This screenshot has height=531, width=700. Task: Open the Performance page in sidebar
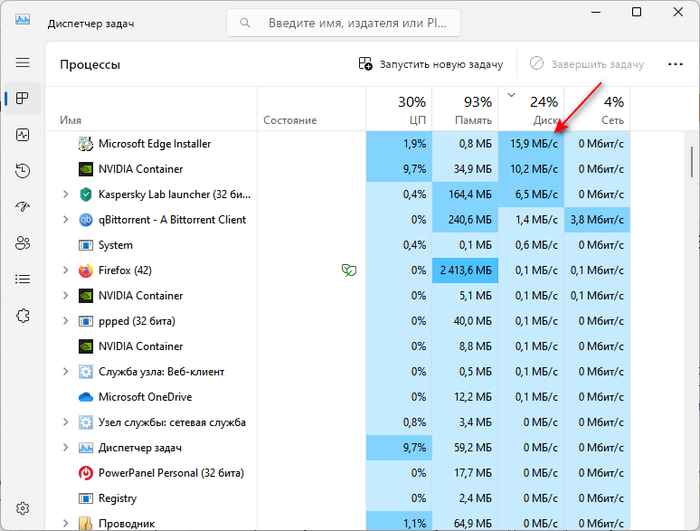(22, 135)
